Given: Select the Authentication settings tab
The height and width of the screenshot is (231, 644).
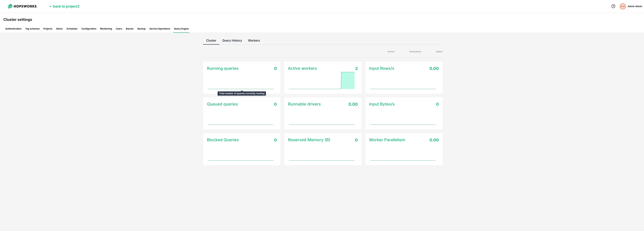Looking at the screenshot, I should point(13,29).
